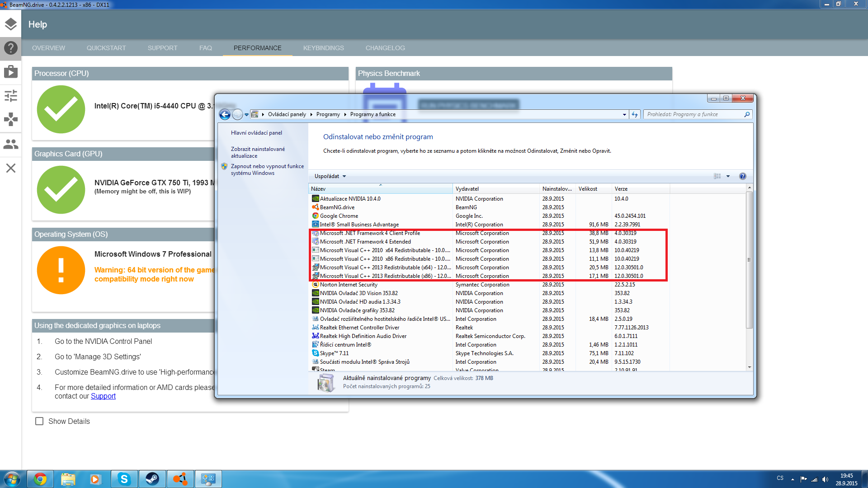Click the Help question mark sidebar icon
The height and width of the screenshot is (488, 868).
pos(11,48)
